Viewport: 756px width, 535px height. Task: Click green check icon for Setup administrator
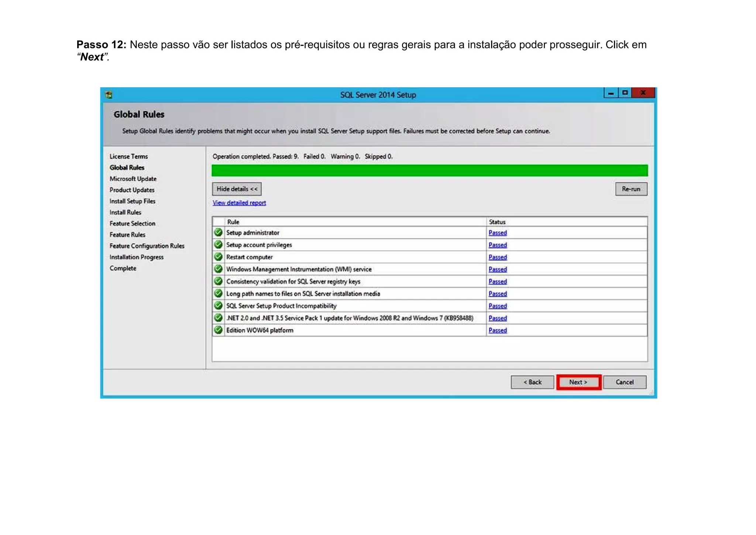[218, 232]
